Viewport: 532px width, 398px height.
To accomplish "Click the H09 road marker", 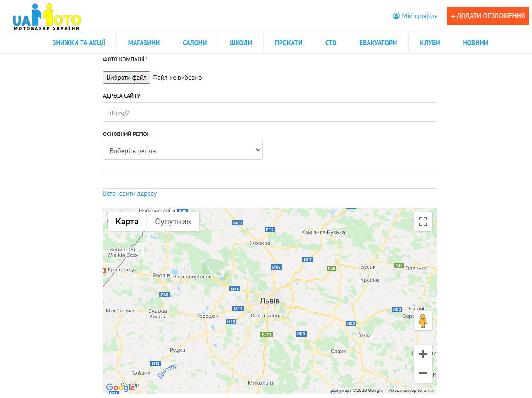I will pos(301,334).
